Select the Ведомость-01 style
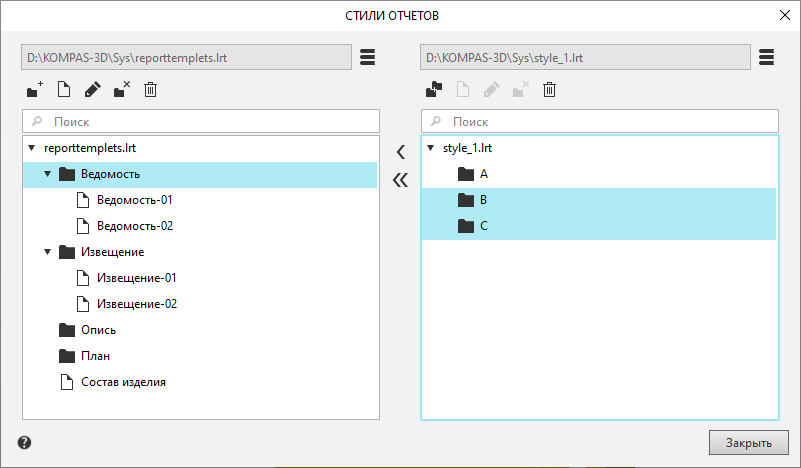 [x=134, y=200]
